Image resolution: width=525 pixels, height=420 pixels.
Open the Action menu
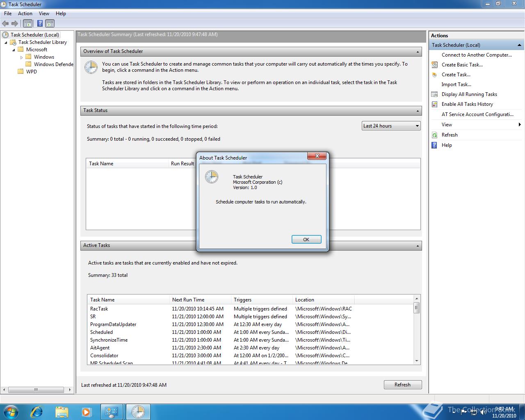coord(25,14)
